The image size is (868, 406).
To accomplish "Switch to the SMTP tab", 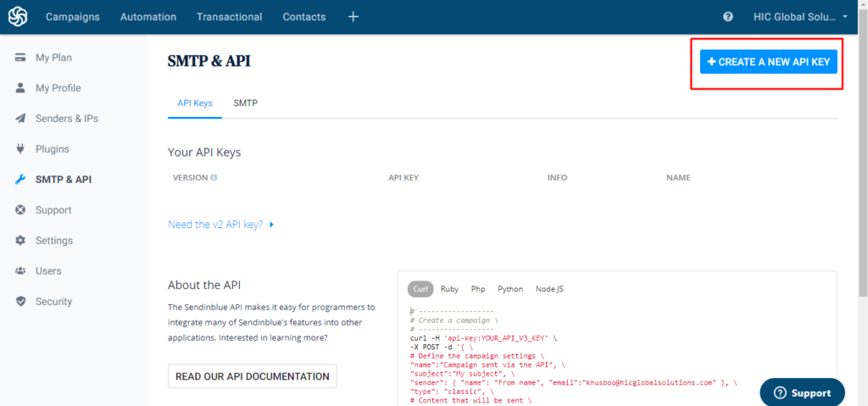I will tap(246, 103).
